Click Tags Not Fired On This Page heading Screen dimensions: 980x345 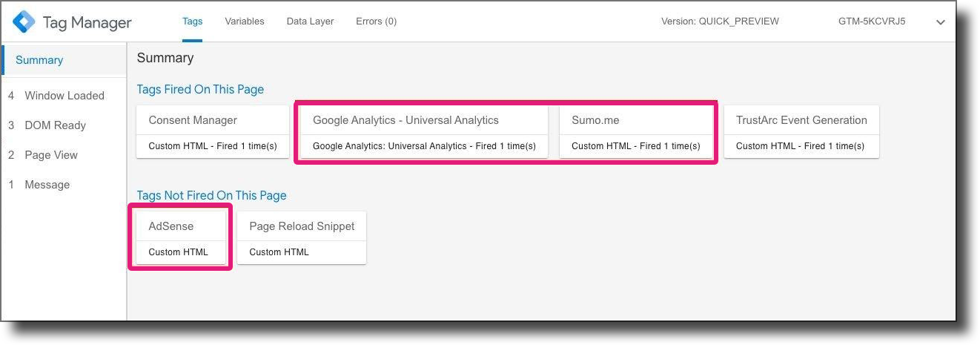[211, 195]
